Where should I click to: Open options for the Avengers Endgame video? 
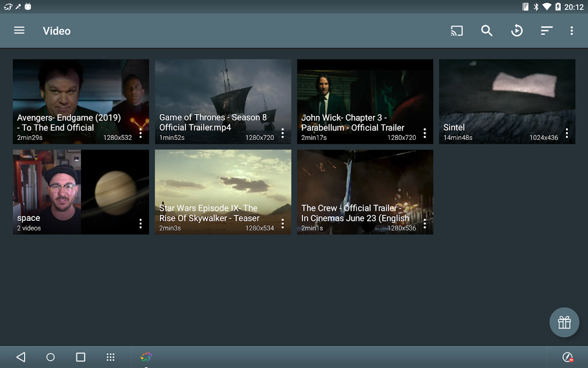141,133
